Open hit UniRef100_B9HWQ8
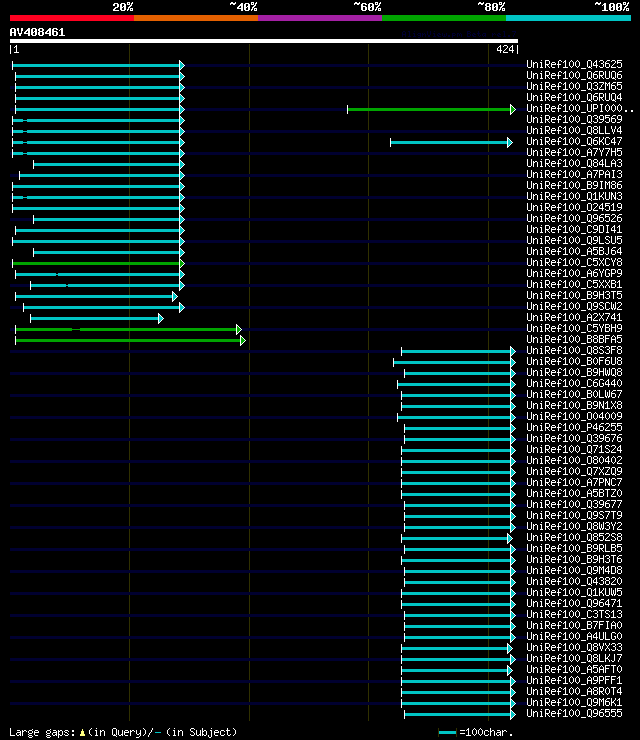 pyautogui.click(x=574, y=372)
